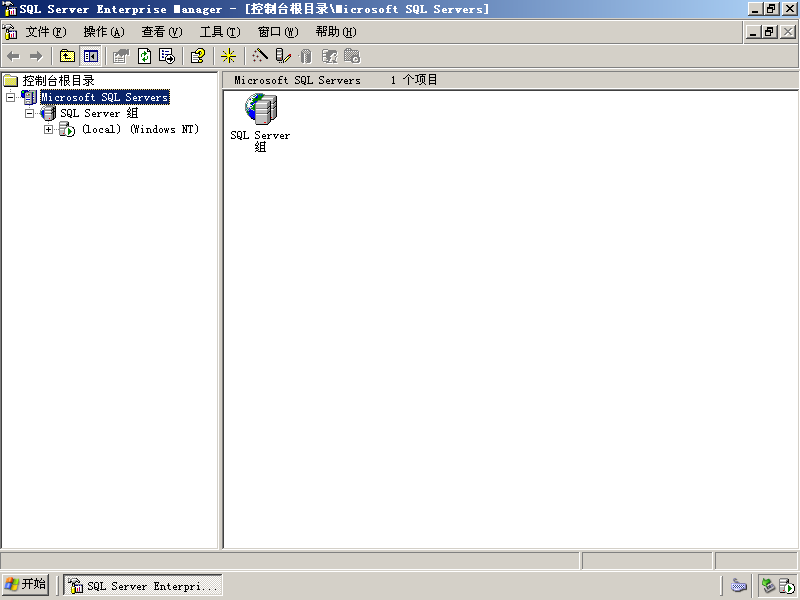The height and width of the screenshot is (600, 800).
Task: Open the 操作(A) menu
Action: coord(104,32)
